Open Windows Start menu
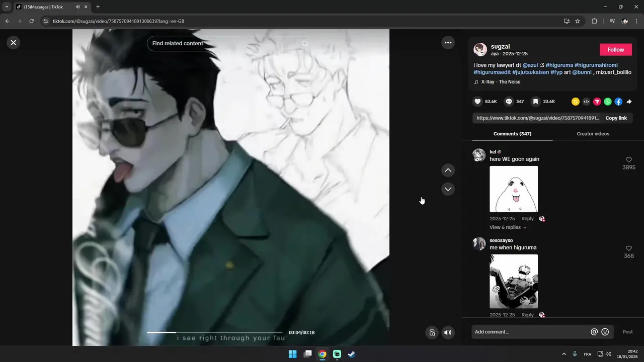 point(292,354)
